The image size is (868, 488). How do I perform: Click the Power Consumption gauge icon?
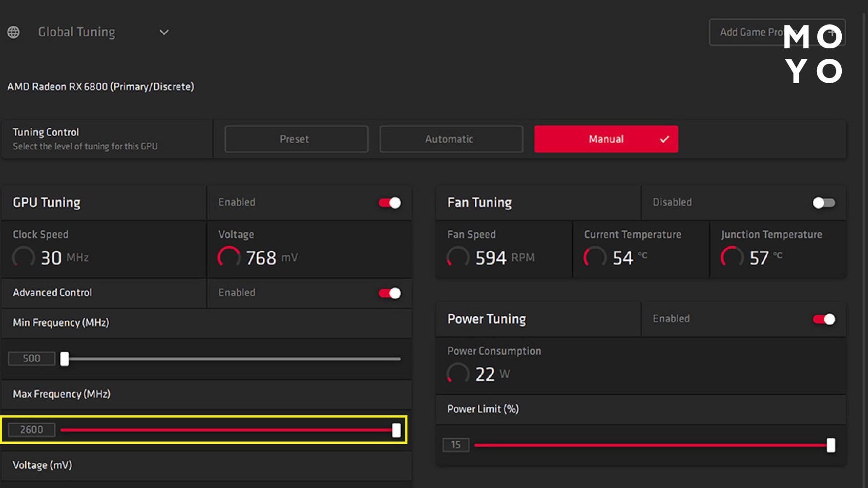click(458, 374)
